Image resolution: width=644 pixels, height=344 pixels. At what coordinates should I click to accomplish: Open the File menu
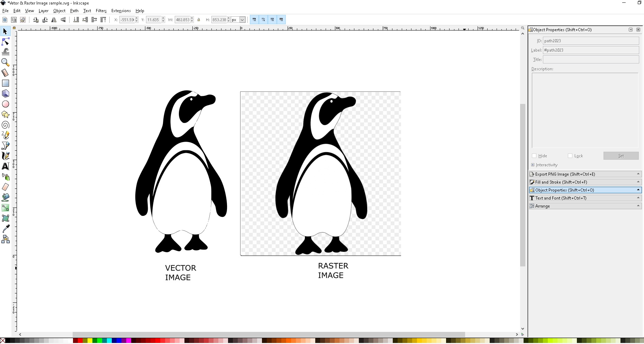[x=6, y=11]
